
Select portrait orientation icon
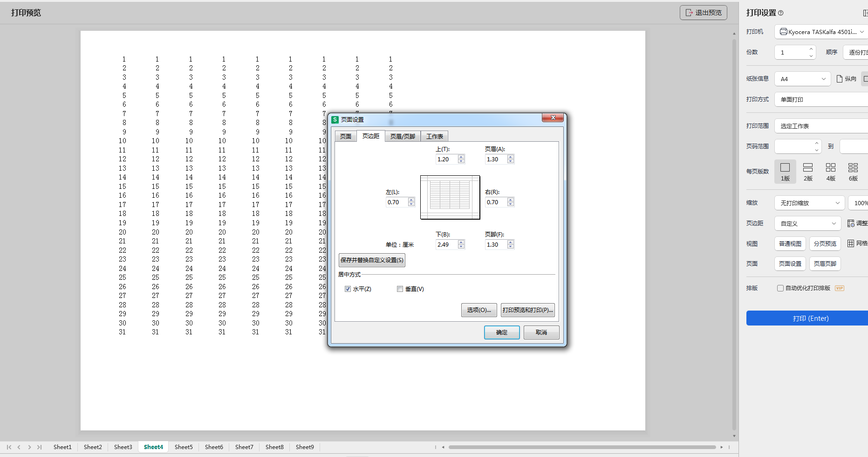[840, 79]
